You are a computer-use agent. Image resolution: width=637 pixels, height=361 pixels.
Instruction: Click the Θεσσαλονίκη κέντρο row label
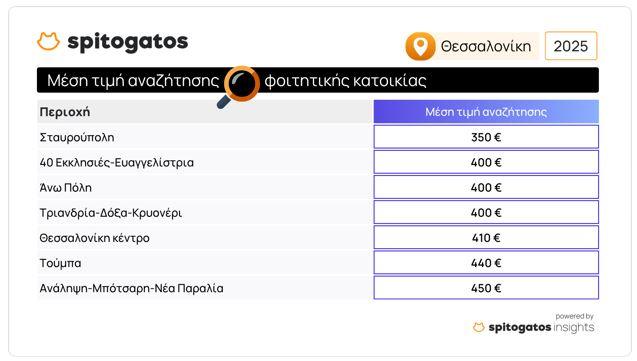point(94,238)
